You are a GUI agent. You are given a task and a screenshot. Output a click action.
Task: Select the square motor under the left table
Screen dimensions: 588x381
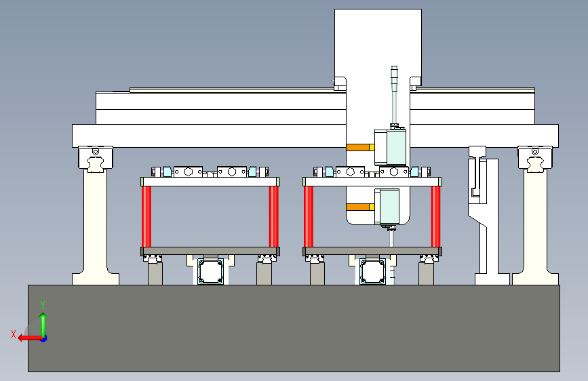coord(210,271)
